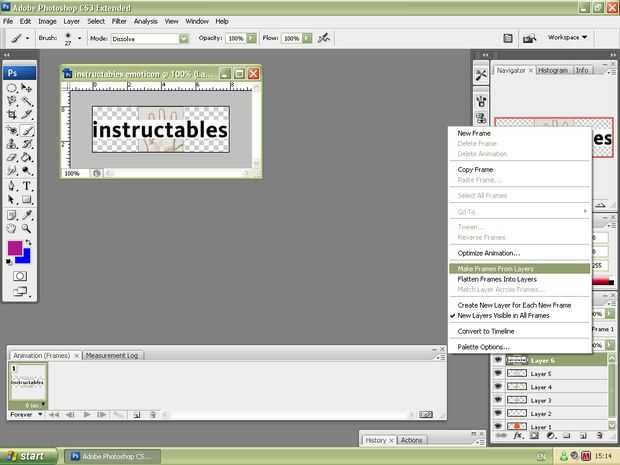Open the Workspace dropdown
Image resolution: width=620 pixels, height=465 pixels.
(x=567, y=37)
